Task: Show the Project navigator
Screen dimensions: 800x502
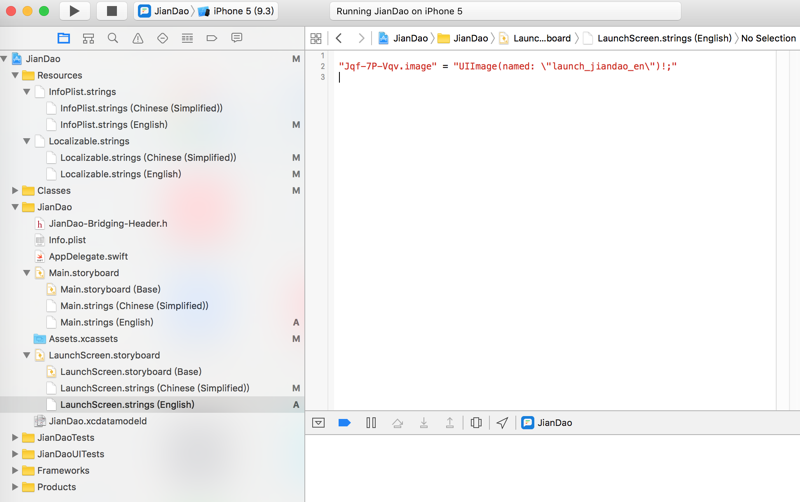Action: coord(64,38)
